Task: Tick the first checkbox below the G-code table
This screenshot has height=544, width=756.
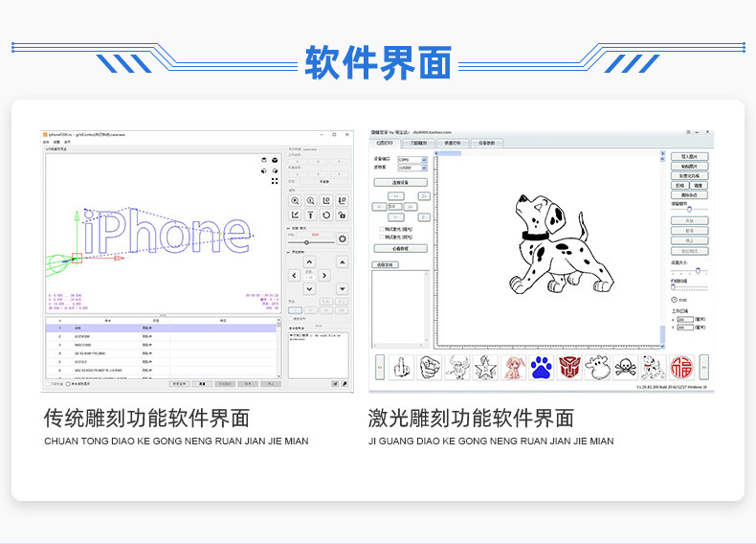Action: [48, 384]
